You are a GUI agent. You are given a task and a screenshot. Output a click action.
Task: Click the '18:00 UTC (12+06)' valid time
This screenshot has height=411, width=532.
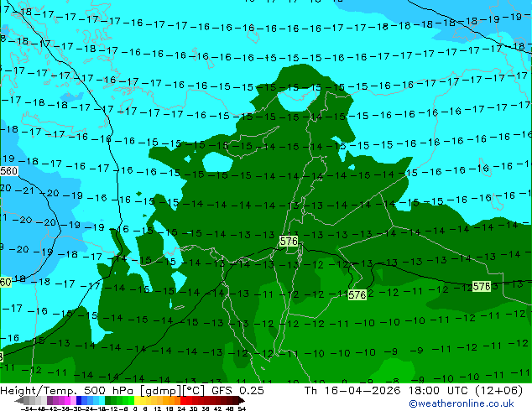pyautogui.click(x=466, y=391)
